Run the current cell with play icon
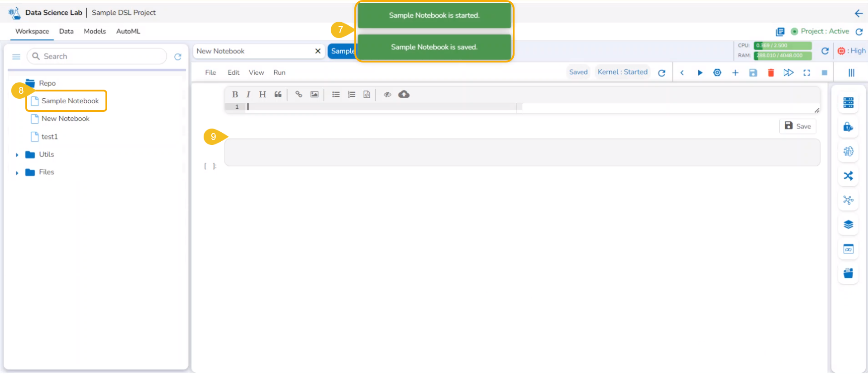 [700, 73]
